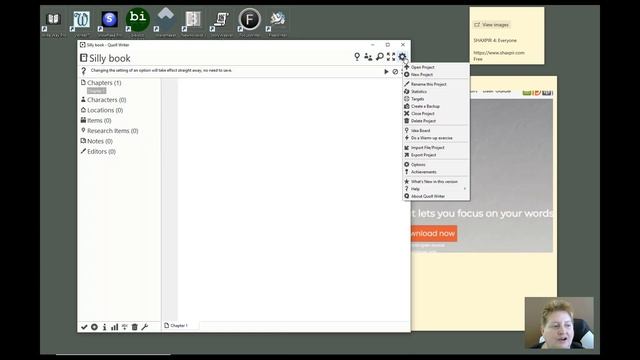Screen dimensions: 640x360
Task: Choose Delete Project from the menu
Action: tap(435, 121)
